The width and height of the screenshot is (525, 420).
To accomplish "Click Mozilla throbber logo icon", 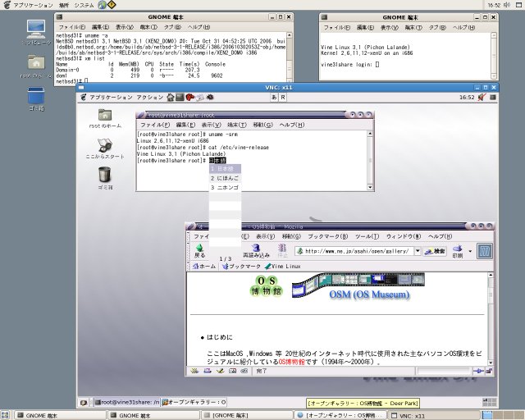I will [485, 251].
